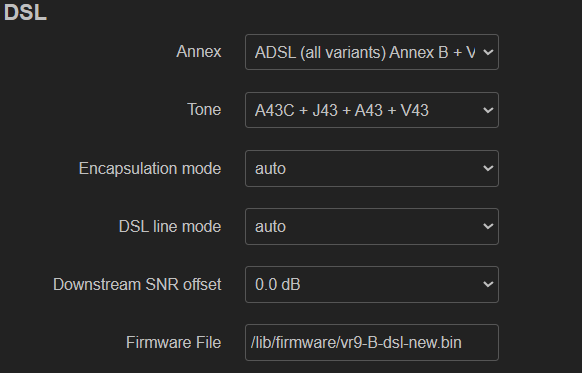
Task: Click the Firmware File label text
Action: coord(174,343)
